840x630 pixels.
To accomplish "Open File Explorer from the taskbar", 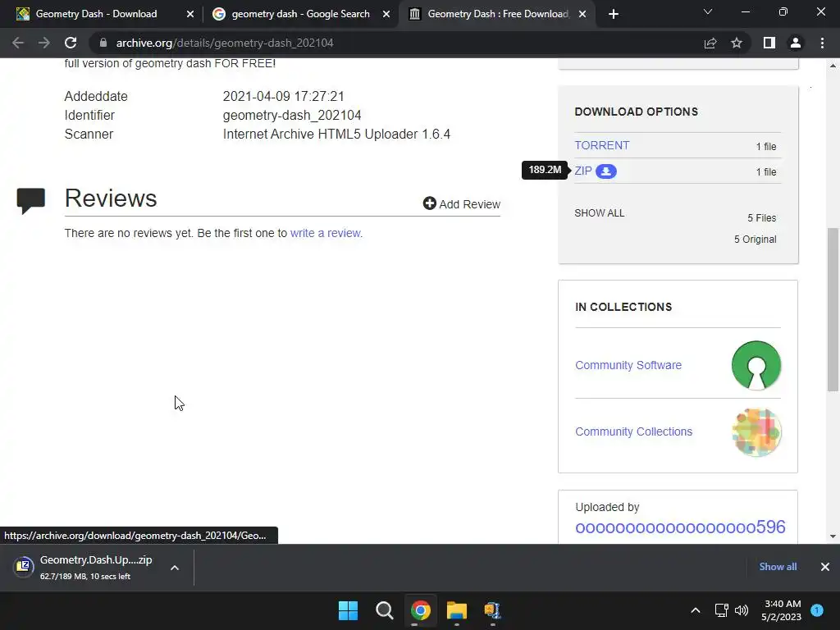I will [x=457, y=610].
